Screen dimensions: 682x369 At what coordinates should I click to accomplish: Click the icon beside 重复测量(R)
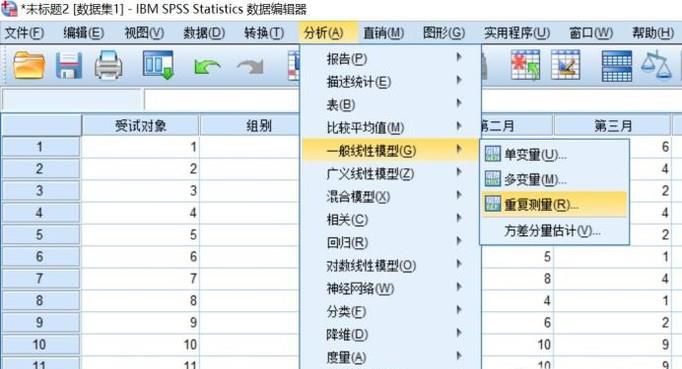492,204
